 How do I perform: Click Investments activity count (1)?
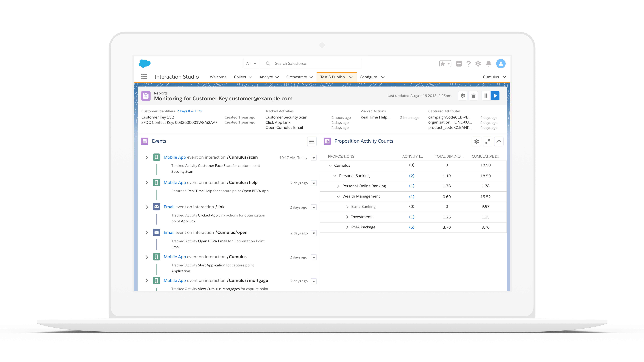(412, 217)
